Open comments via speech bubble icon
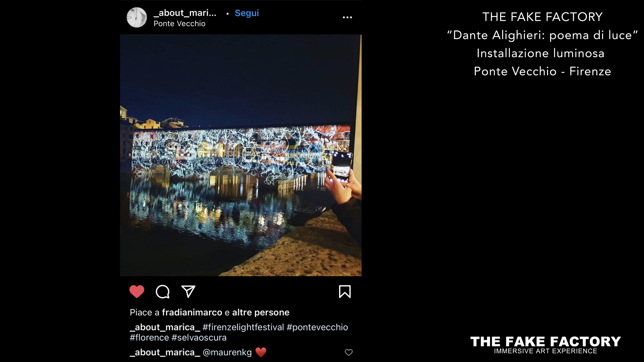Image resolution: width=644 pixels, height=362 pixels. click(x=163, y=292)
